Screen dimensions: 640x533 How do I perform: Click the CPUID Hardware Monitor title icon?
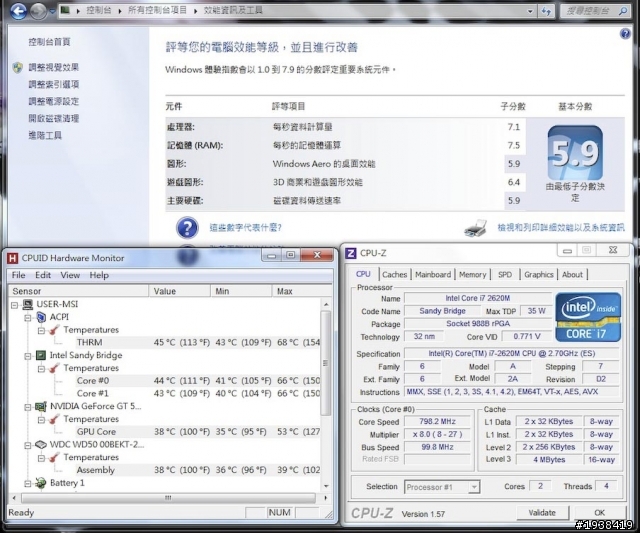tap(13, 258)
